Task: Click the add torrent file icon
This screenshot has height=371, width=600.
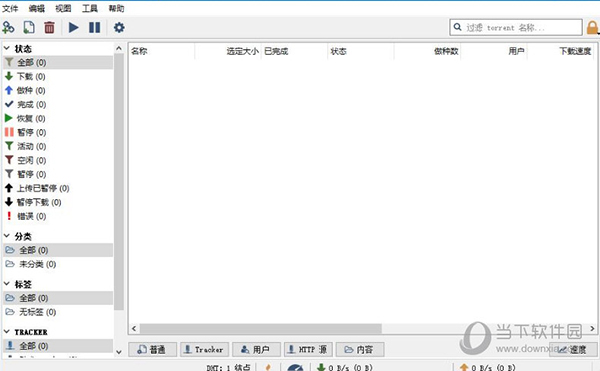Action: click(29, 28)
